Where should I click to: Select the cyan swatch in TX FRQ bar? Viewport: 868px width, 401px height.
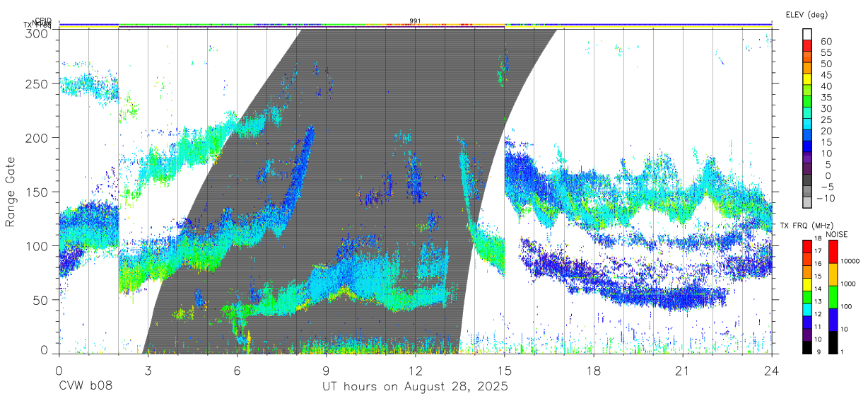point(807,308)
